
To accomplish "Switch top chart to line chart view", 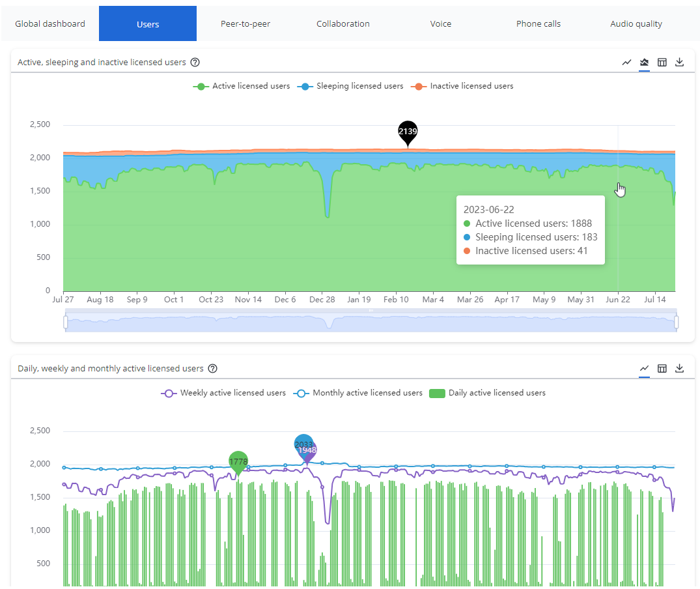I will (x=627, y=62).
